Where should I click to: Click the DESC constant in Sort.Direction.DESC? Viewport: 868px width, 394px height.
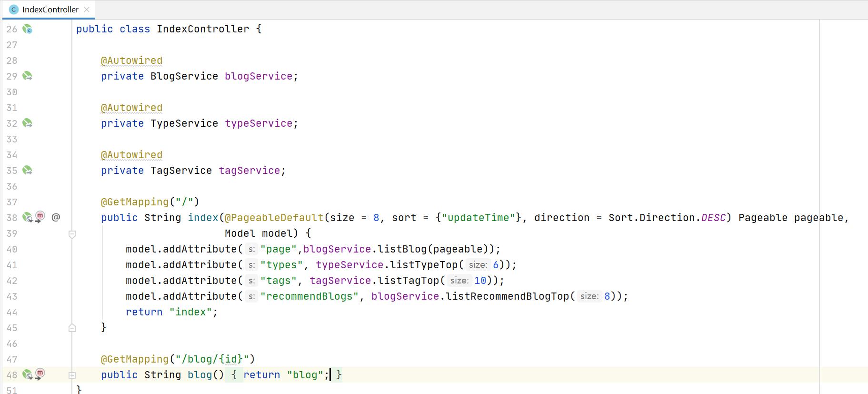pyautogui.click(x=713, y=218)
